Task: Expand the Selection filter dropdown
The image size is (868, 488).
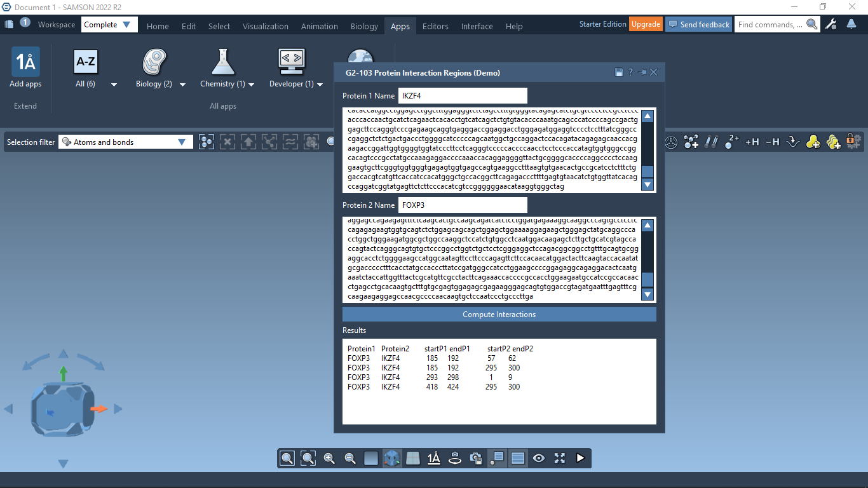Action: tap(125, 142)
